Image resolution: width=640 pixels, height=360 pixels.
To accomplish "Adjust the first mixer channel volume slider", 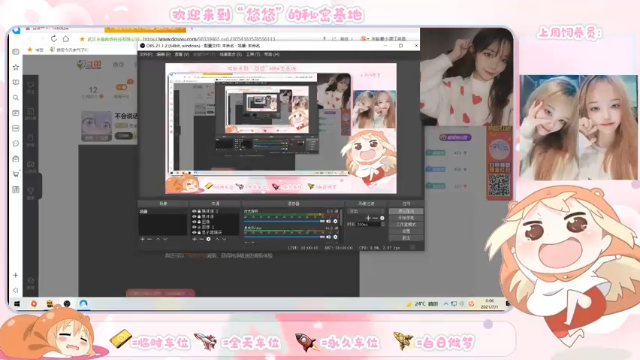I will click(284, 221).
